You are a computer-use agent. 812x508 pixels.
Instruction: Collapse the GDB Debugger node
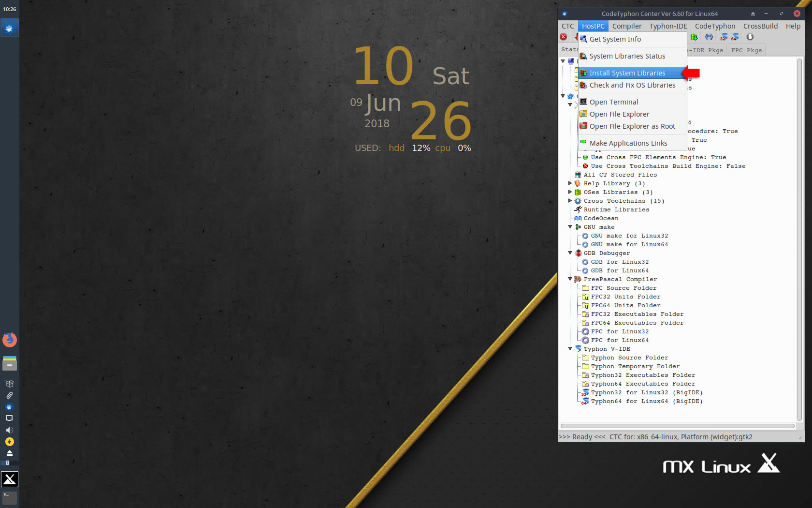(570, 253)
